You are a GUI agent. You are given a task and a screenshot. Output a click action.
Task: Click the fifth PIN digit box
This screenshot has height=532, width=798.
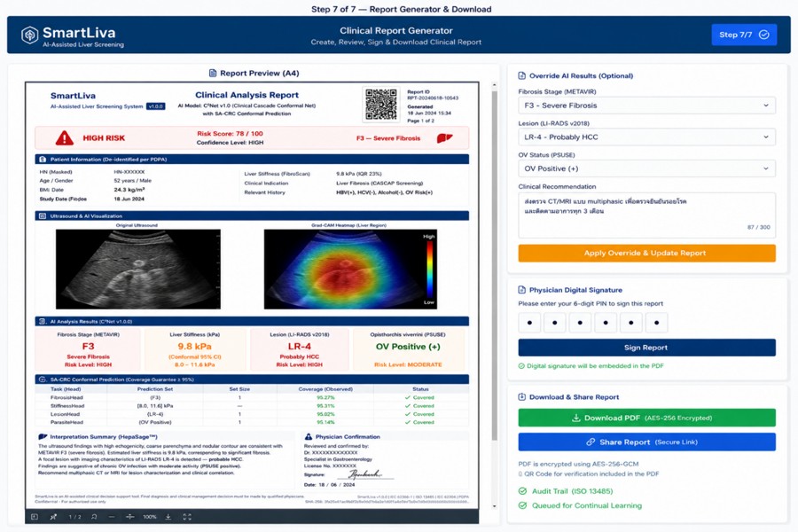pos(631,323)
